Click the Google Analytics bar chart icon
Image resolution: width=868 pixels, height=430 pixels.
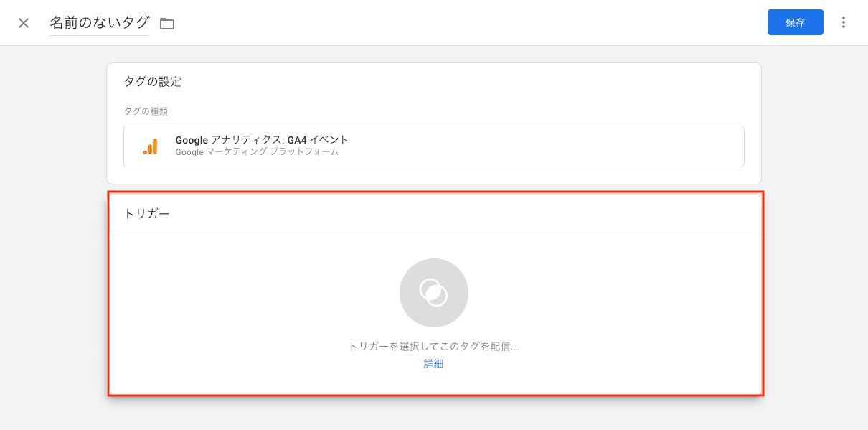[150, 146]
